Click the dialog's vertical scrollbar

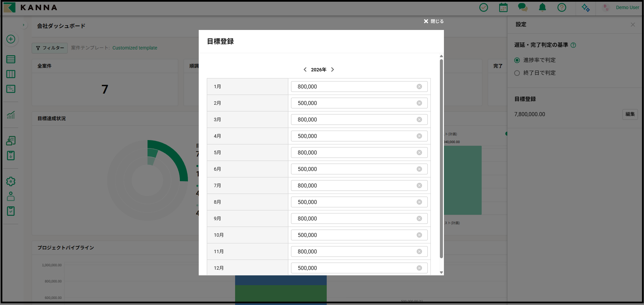click(441, 158)
